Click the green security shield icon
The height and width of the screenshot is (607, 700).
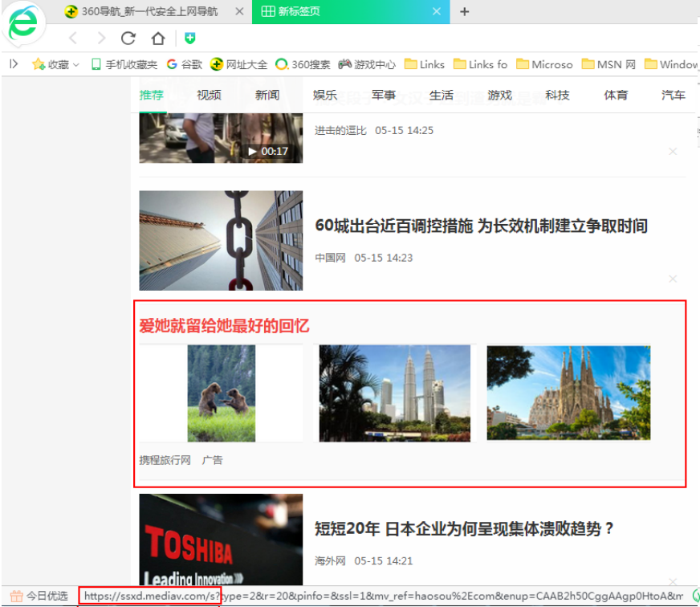[189, 39]
